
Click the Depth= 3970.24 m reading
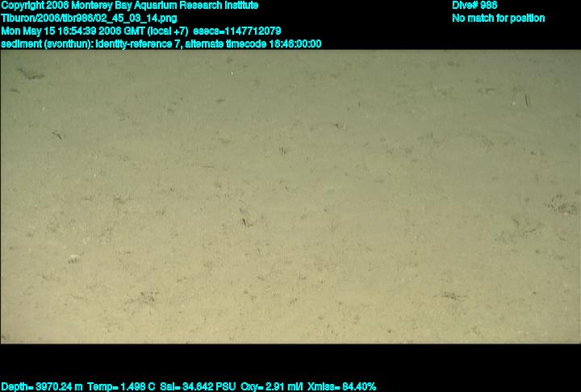(x=42, y=387)
